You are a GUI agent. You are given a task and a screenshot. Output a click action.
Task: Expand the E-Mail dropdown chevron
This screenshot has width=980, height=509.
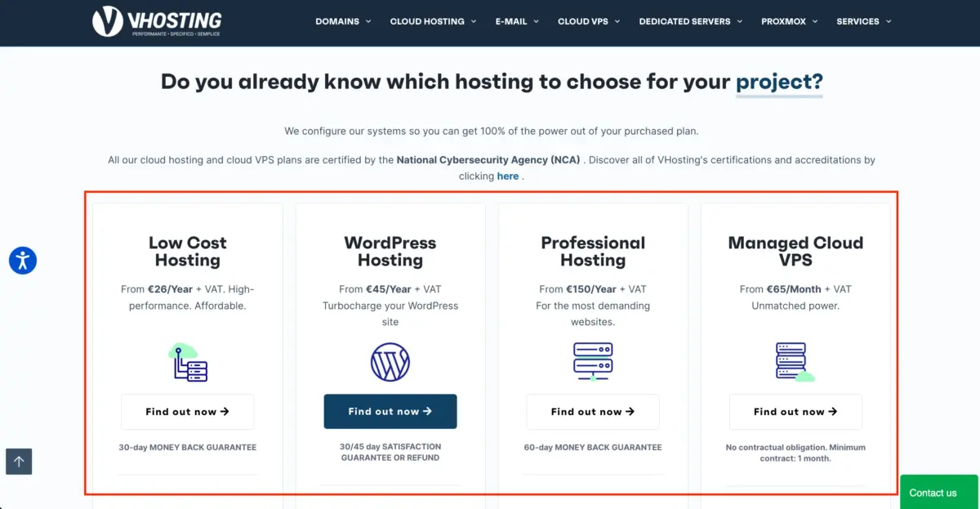point(537,21)
